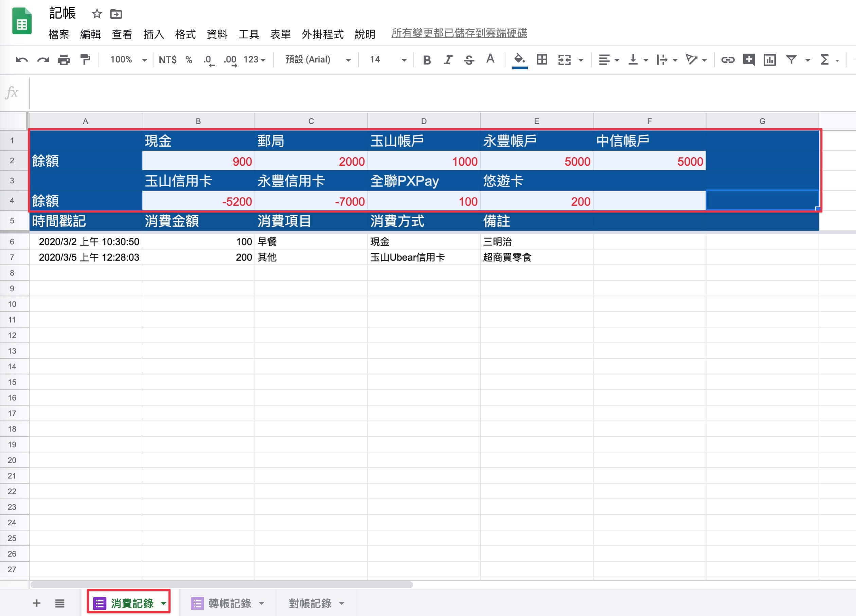
Task: Open the 外掛程式 menu
Action: (323, 34)
